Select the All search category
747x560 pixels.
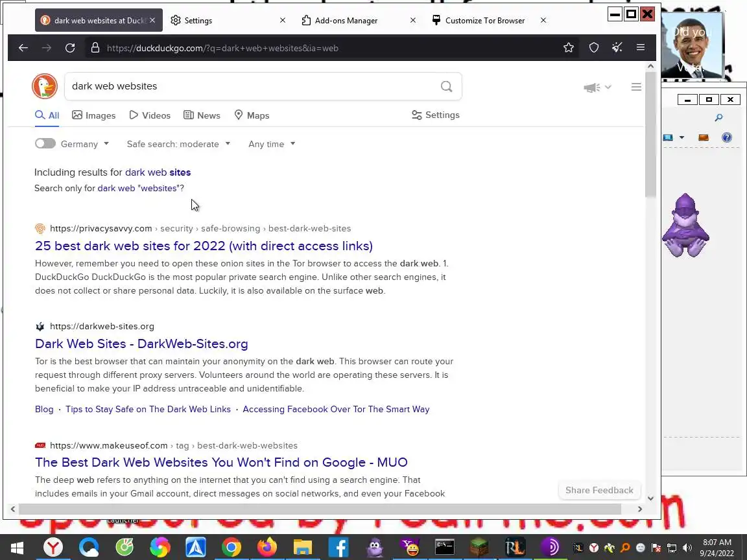[47, 115]
